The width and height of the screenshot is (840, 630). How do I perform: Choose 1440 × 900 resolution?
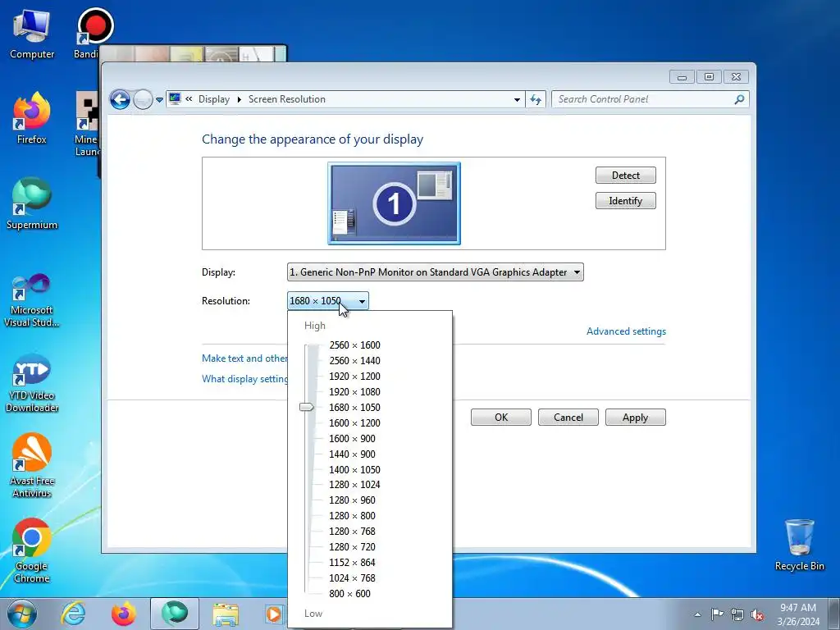352,454
